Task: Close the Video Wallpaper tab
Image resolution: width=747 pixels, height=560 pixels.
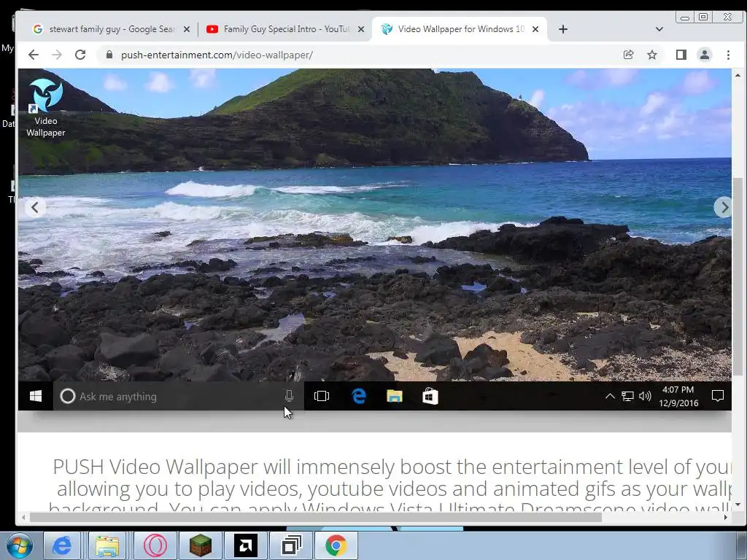Action: (x=535, y=29)
